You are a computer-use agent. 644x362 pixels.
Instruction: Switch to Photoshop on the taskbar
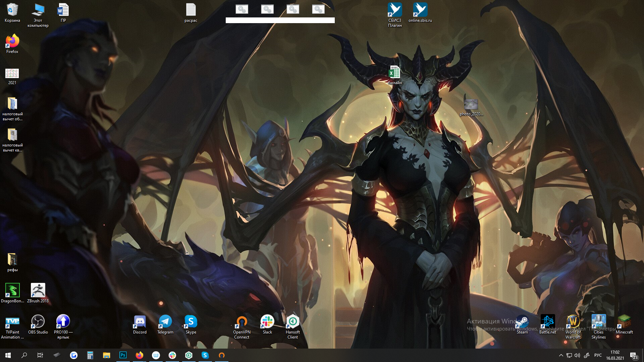(123, 355)
